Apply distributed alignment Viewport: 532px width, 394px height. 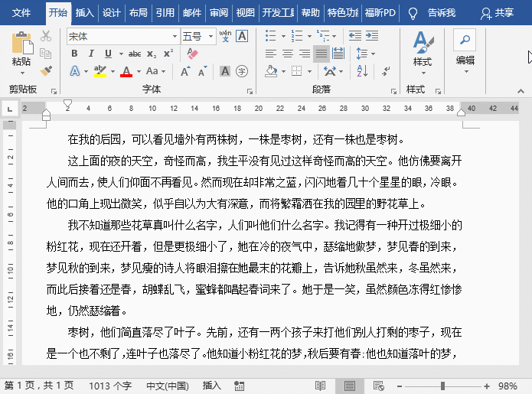click(338, 54)
